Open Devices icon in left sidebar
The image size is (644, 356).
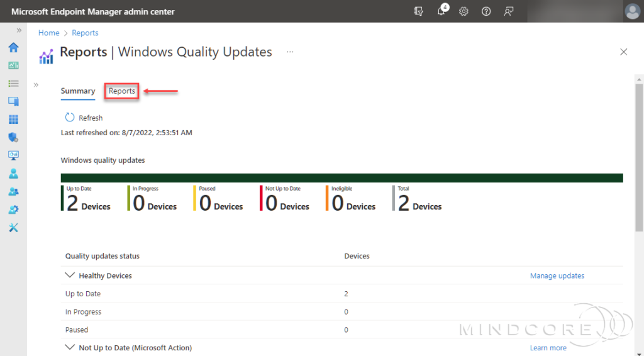click(x=13, y=101)
